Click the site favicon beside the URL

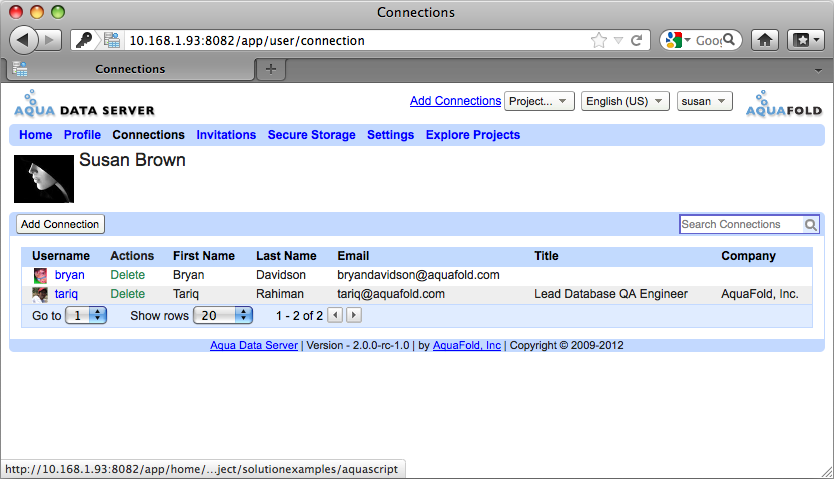tap(112, 40)
